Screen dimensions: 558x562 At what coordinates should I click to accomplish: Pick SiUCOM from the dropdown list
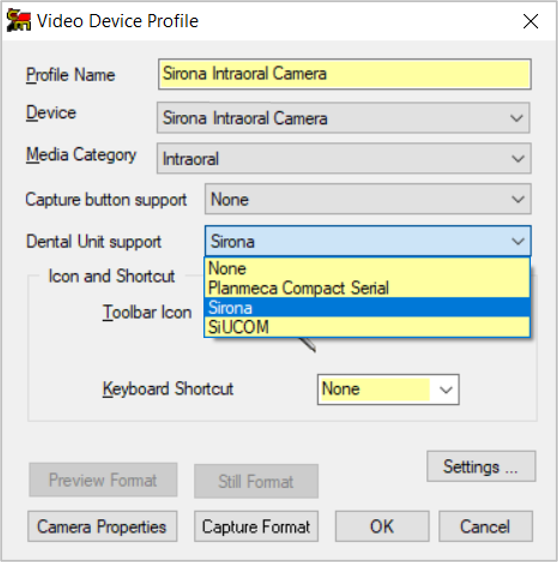coord(367,327)
